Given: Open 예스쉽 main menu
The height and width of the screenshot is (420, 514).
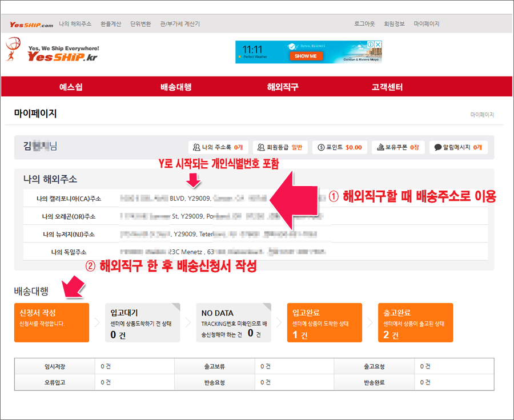Looking at the screenshot, I should point(71,87).
